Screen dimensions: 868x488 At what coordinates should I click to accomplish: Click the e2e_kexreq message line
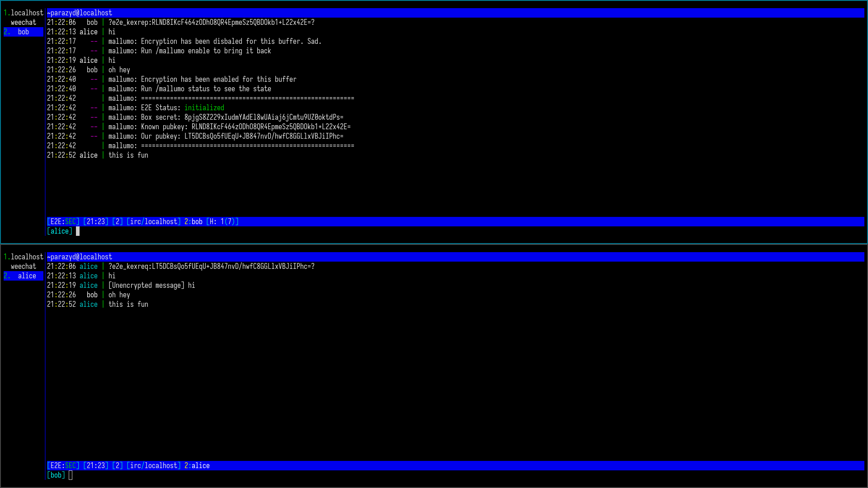pyautogui.click(x=211, y=267)
